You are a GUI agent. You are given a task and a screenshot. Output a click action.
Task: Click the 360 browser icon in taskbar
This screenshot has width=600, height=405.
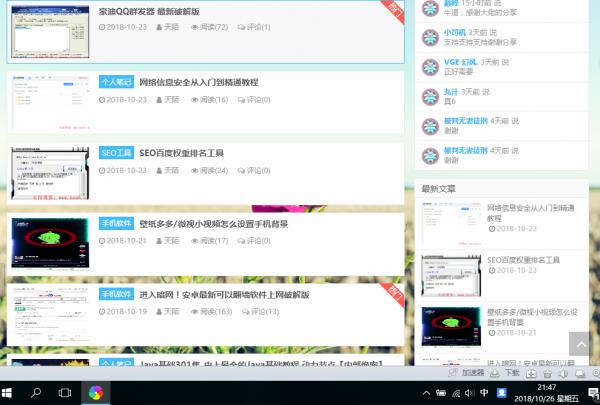(x=95, y=392)
